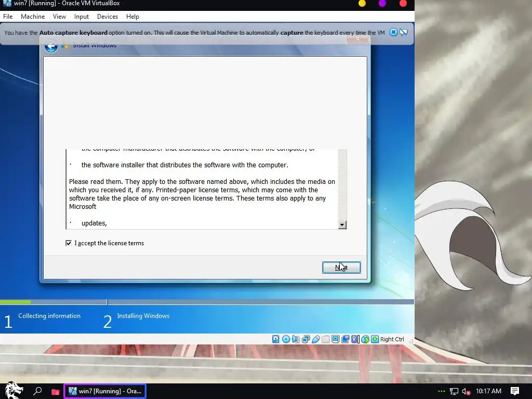Click the yellow minimize button of VirtualBox
Viewport: 532px width, 399px height.
tap(362, 4)
